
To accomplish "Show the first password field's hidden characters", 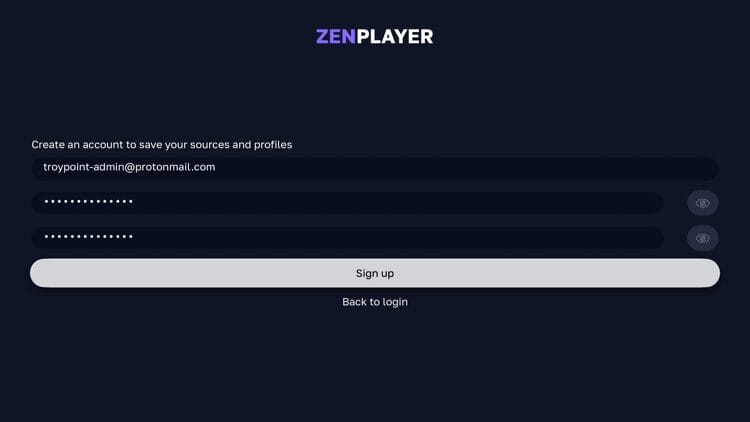I will (x=703, y=203).
